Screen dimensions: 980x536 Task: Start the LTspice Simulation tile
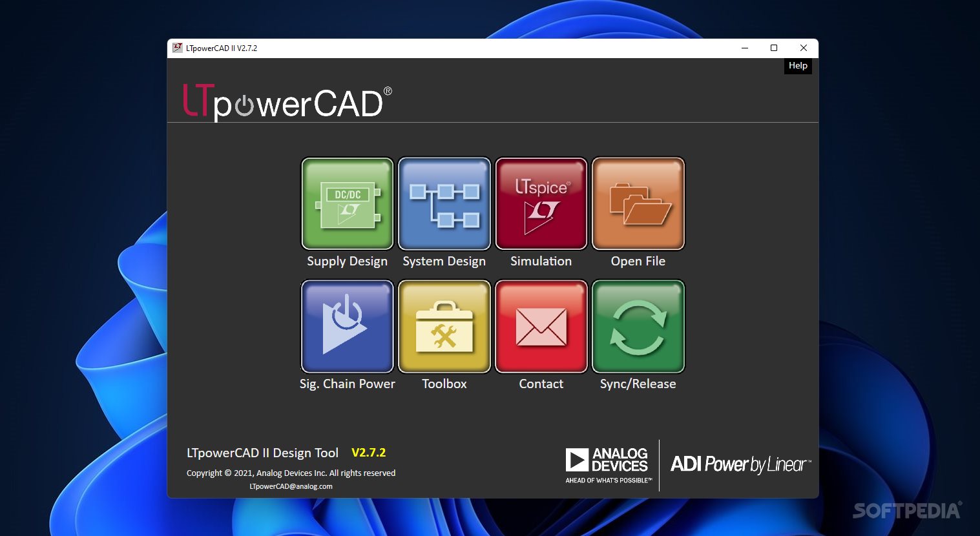tap(541, 203)
